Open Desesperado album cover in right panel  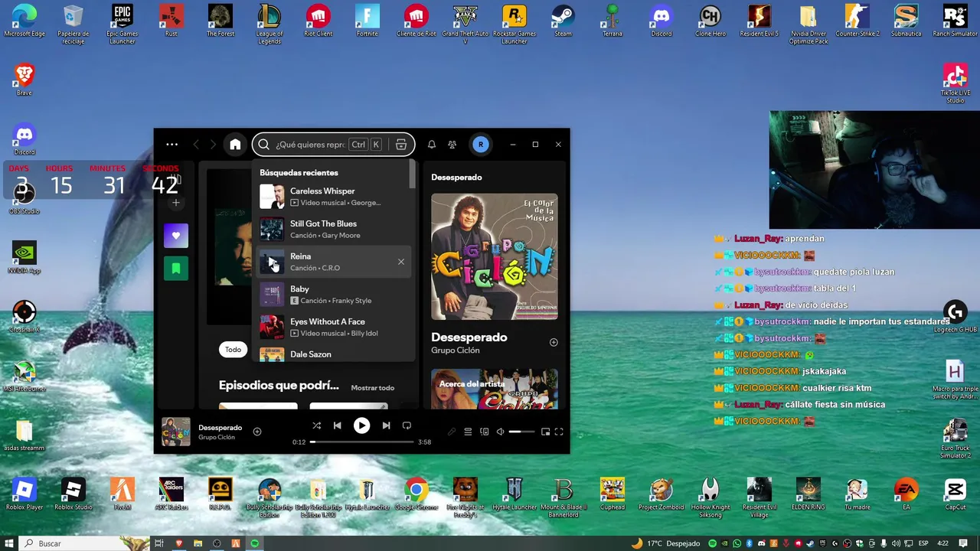pyautogui.click(x=495, y=256)
